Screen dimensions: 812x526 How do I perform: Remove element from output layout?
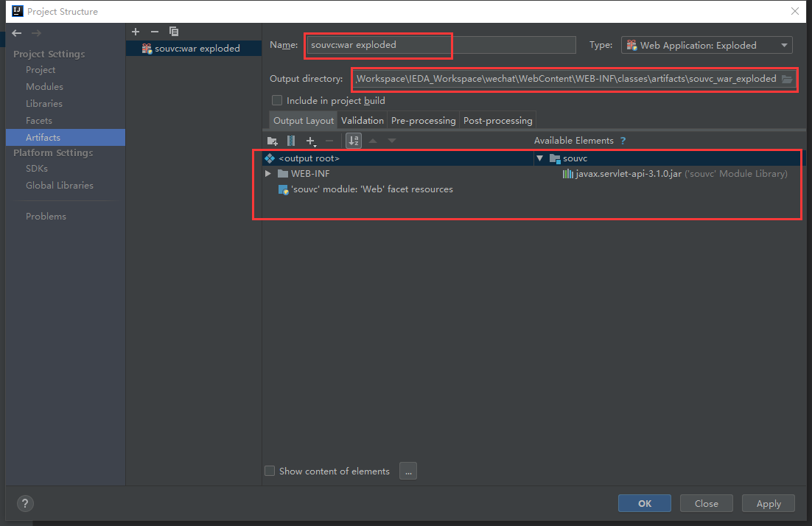pyautogui.click(x=329, y=141)
